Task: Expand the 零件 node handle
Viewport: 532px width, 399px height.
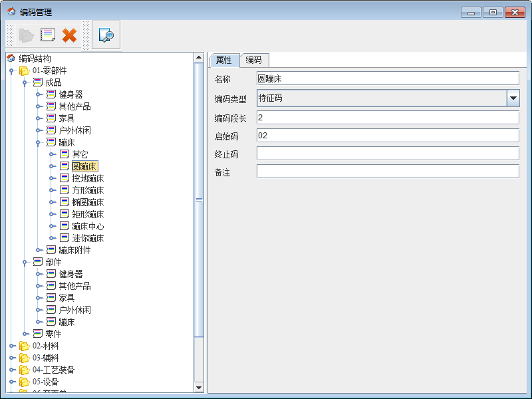Action: (x=25, y=334)
